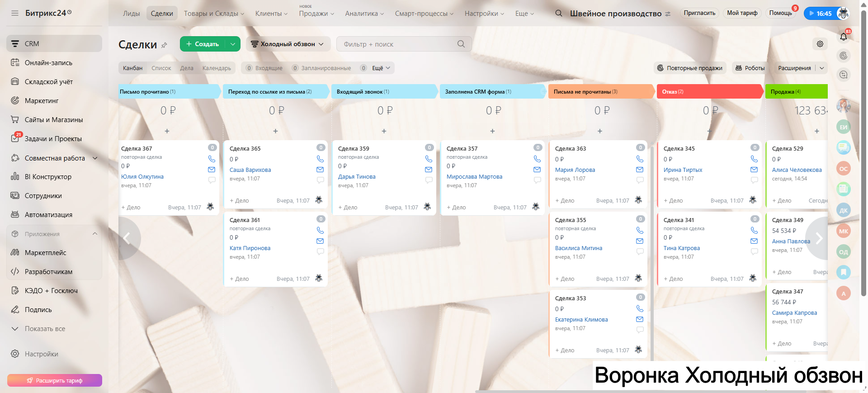Open Роботы automation button
The image size is (868, 393).
point(750,68)
